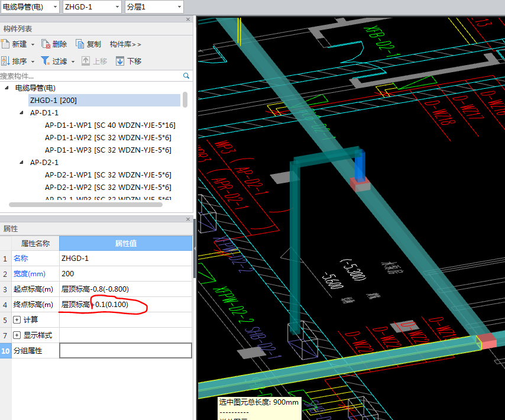Click the 分组属性 property label

(28, 350)
